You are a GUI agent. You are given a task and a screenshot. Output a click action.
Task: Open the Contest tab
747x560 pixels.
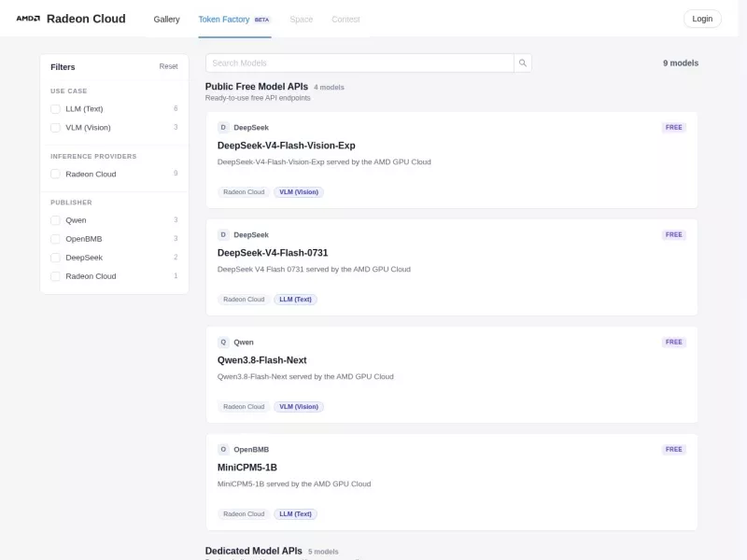(345, 19)
